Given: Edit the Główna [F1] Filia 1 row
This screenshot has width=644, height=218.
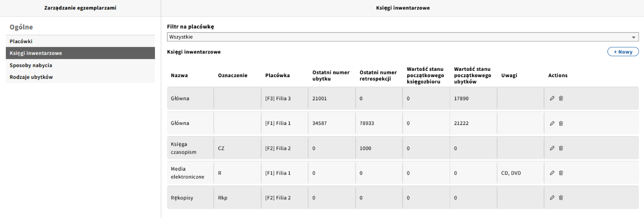Looking at the screenshot, I should click(x=552, y=123).
